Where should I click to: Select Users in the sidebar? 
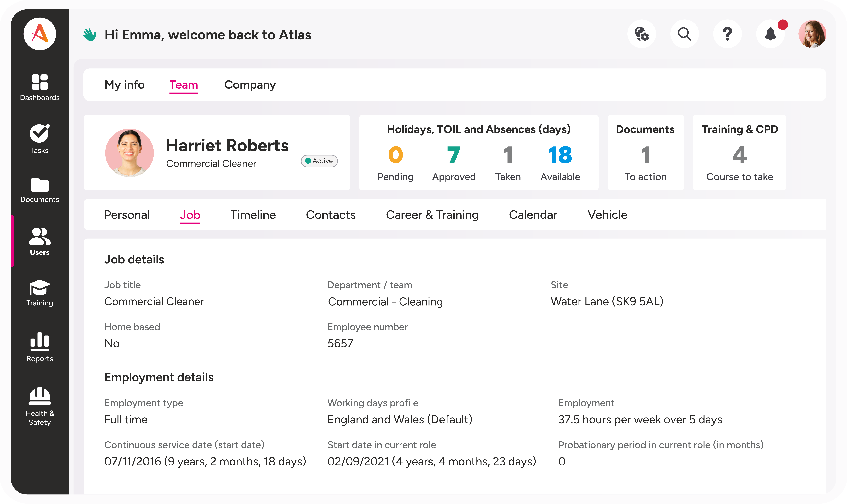[x=40, y=242]
